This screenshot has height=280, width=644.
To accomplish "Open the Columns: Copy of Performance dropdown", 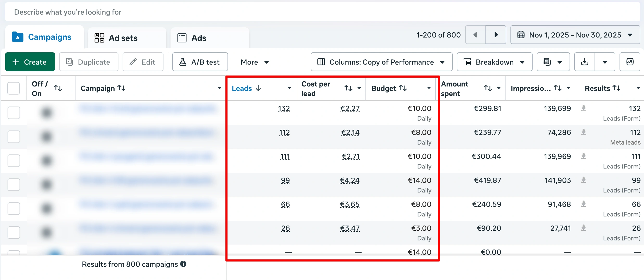I will [x=381, y=62].
